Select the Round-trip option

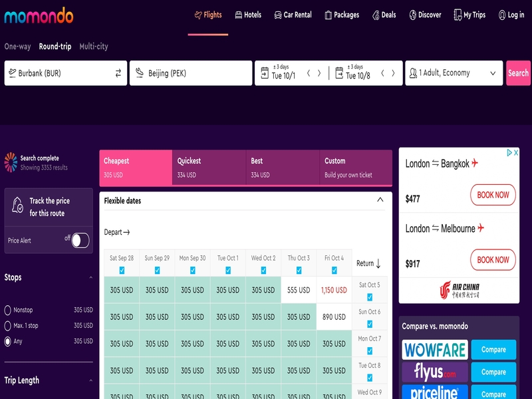coord(55,47)
